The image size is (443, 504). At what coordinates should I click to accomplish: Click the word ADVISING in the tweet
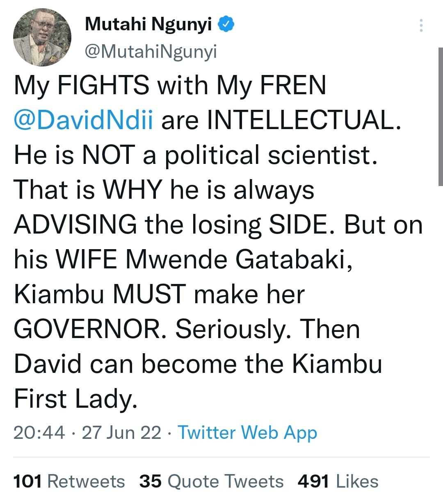tap(75, 225)
